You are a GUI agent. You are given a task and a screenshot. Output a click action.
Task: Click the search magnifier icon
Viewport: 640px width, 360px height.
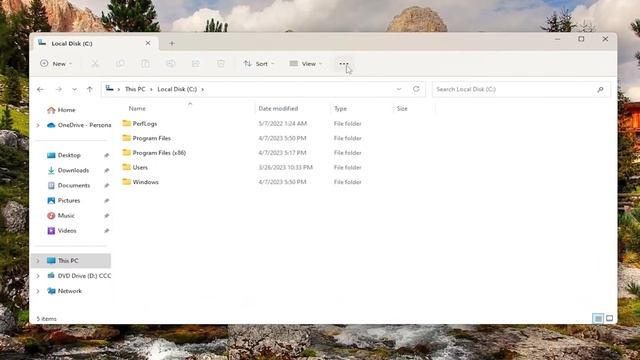[600, 89]
